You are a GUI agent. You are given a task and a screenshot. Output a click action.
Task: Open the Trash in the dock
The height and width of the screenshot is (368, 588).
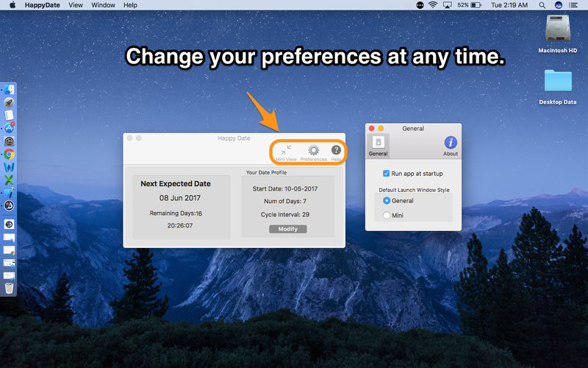[x=9, y=288]
